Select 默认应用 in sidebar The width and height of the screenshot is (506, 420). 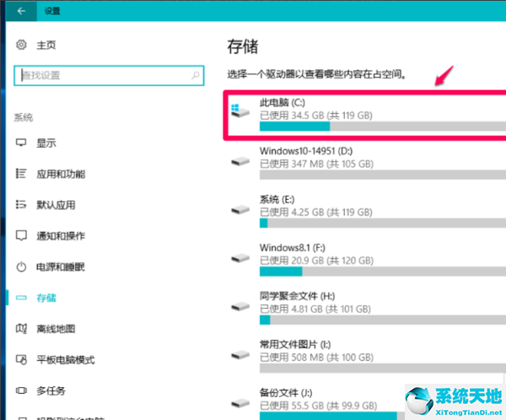56,205
